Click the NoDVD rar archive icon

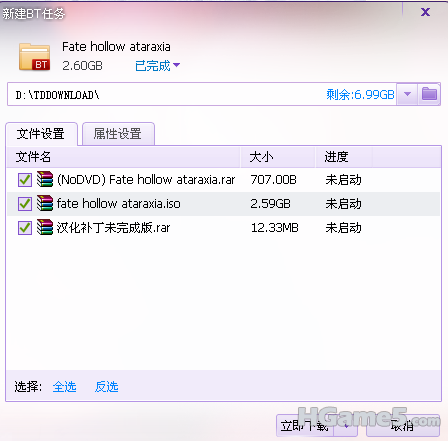coord(45,179)
